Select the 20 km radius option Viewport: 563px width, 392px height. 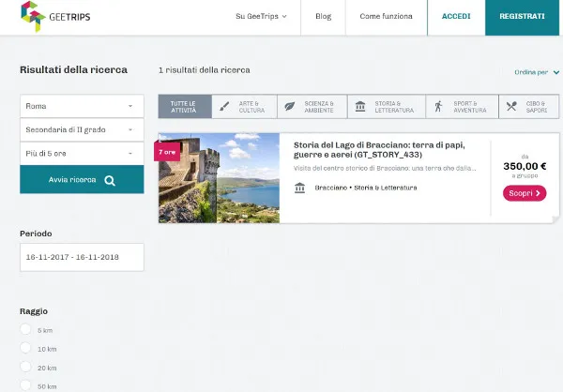26,367
